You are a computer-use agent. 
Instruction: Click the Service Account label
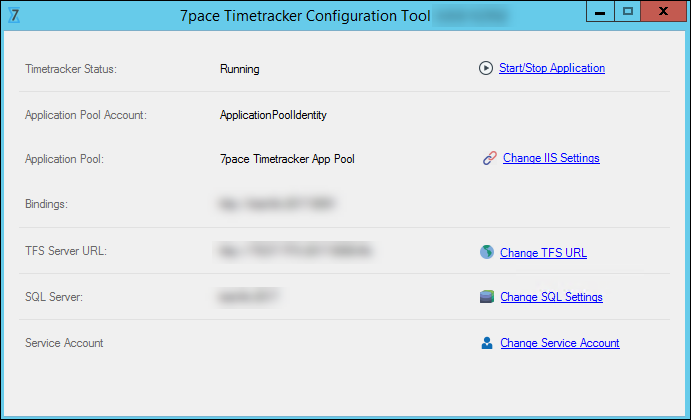(64, 343)
